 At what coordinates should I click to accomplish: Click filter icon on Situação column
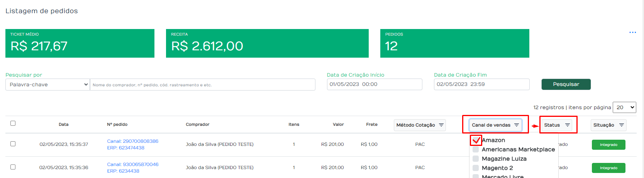(621, 125)
